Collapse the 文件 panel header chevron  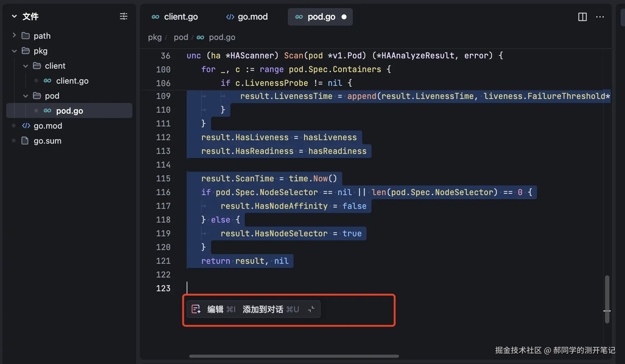coord(14,16)
